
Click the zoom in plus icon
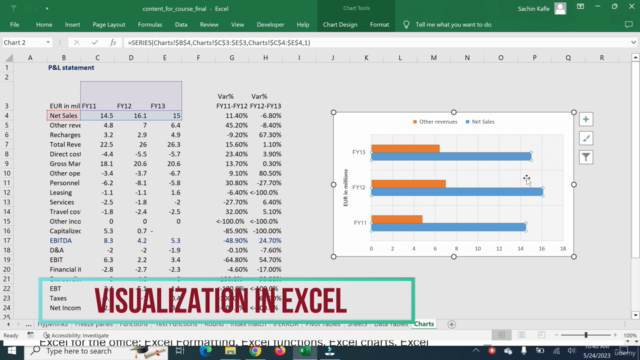615,335
